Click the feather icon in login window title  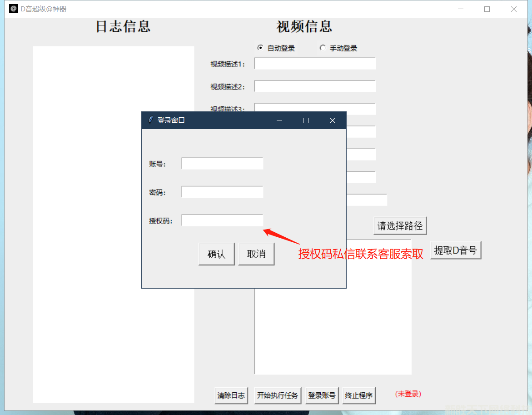[x=150, y=120]
